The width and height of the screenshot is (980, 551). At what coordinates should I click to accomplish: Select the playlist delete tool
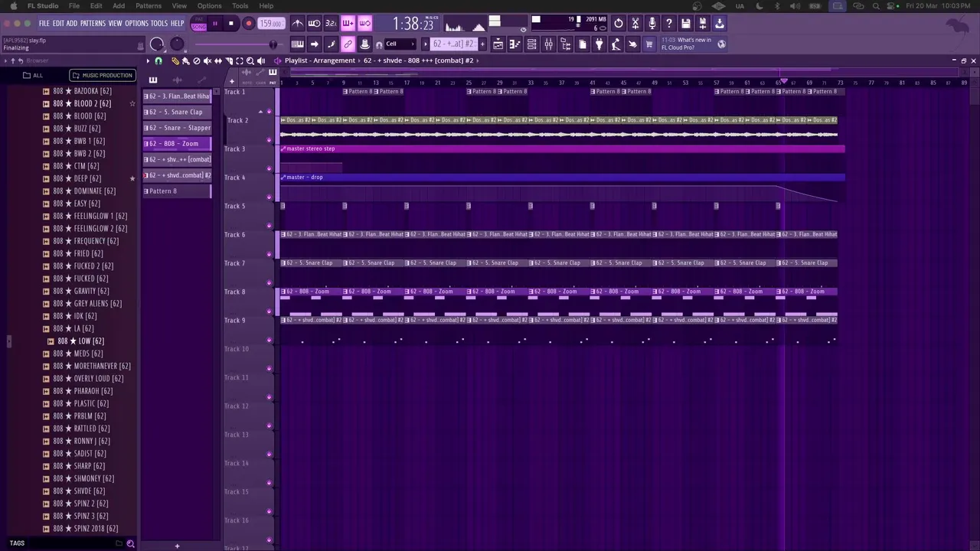coord(197,60)
